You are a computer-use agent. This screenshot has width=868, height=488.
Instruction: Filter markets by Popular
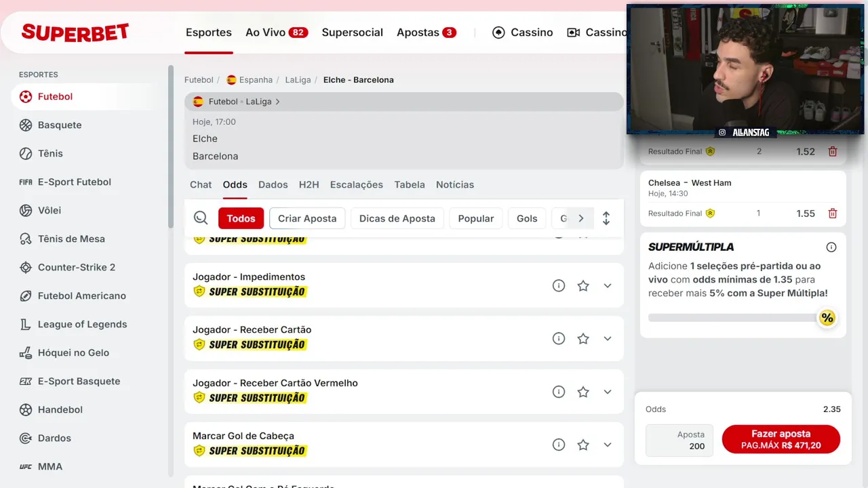tap(476, 218)
